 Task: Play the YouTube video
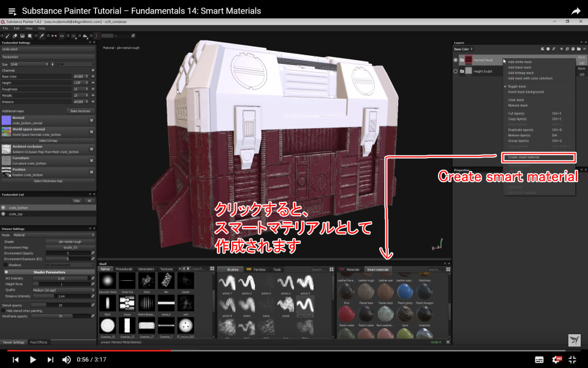pos(32,360)
